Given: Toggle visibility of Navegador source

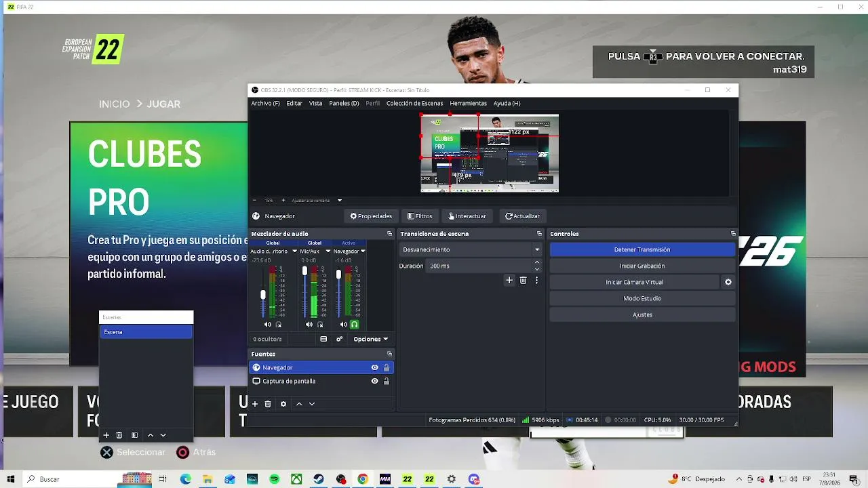Looking at the screenshot, I should 374,367.
